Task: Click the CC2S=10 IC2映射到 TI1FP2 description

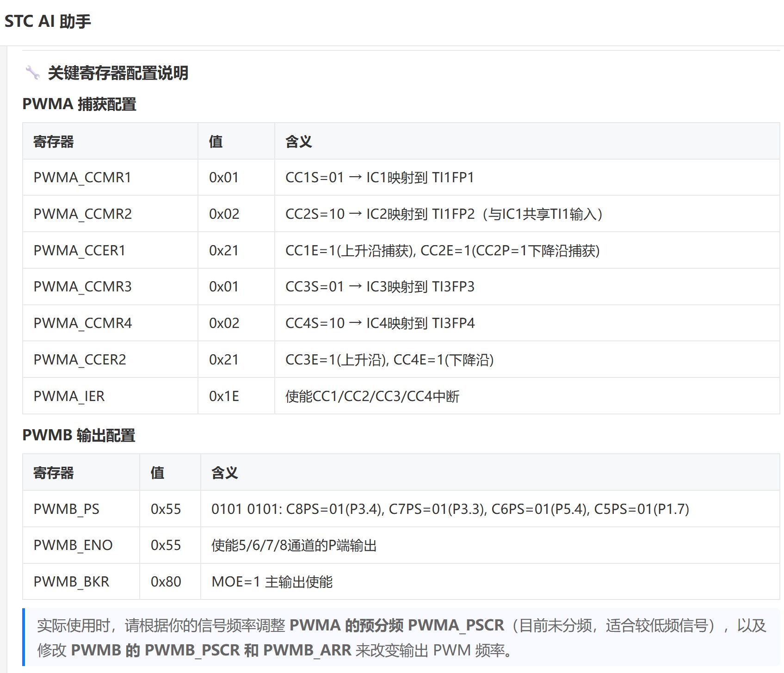Action: point(444,214)
